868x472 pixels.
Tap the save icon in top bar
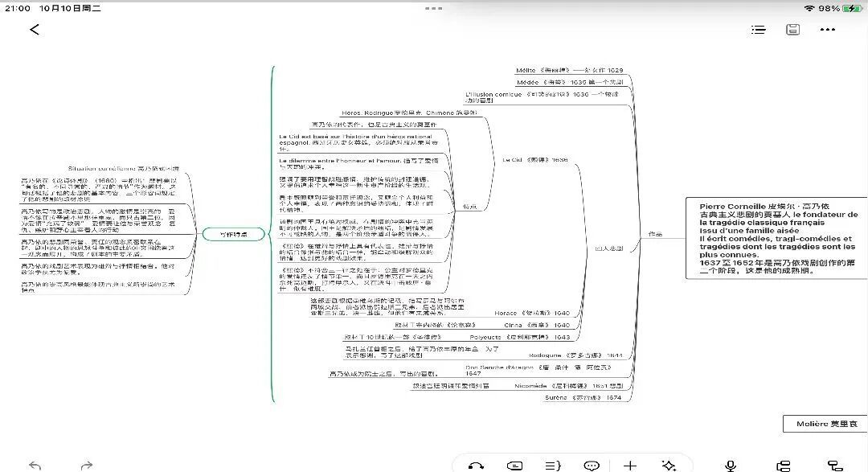point(792,30)
